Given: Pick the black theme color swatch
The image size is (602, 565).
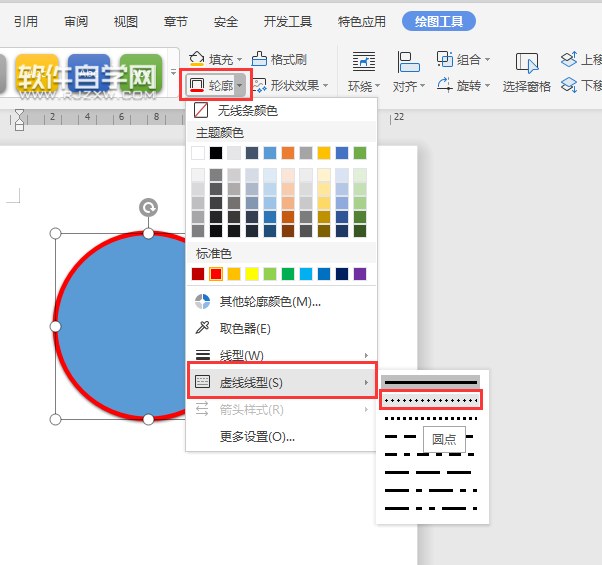Looking at the screenshot, I should [x=216, y=153].
